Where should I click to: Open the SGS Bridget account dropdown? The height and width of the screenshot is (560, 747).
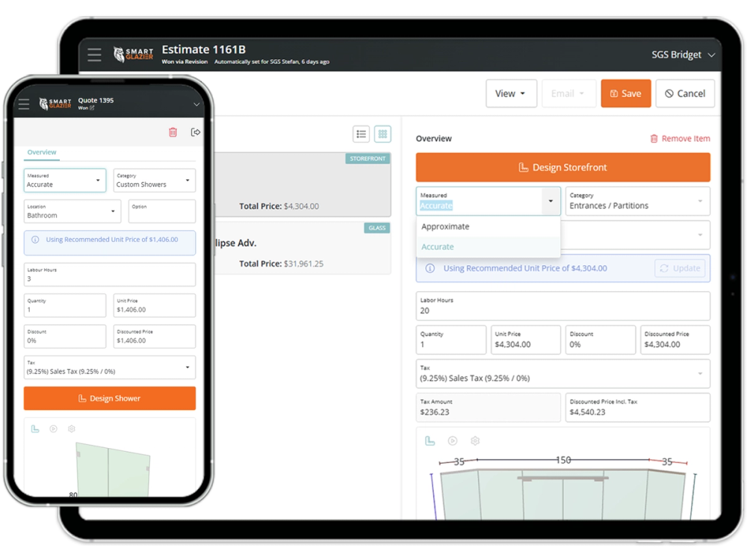[683, 54]
